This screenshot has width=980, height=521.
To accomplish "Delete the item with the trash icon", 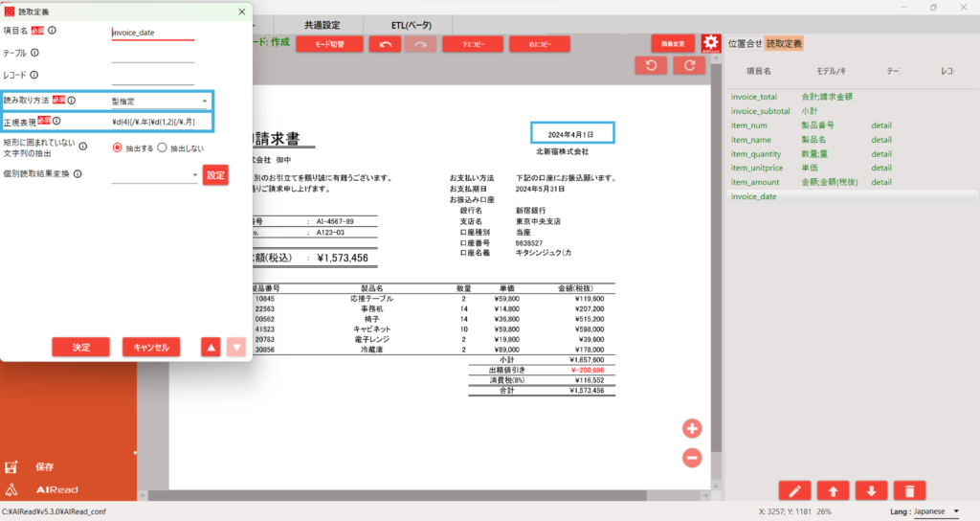I will [908, 491].
